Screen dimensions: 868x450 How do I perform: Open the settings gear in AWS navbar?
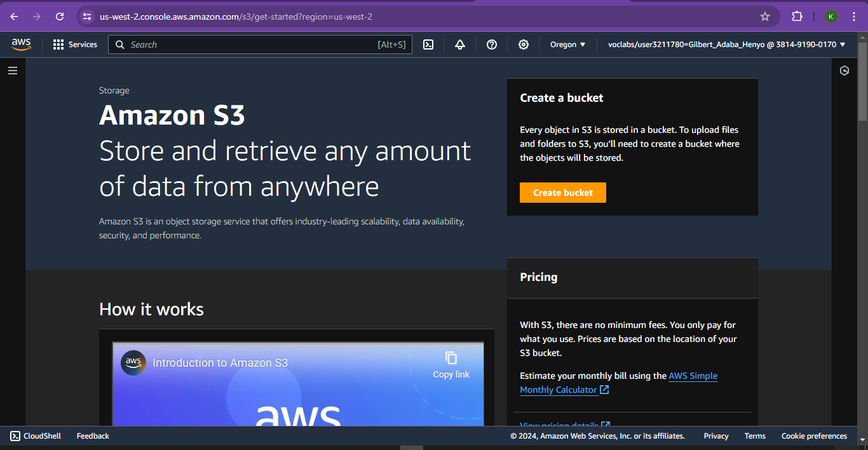524,44
